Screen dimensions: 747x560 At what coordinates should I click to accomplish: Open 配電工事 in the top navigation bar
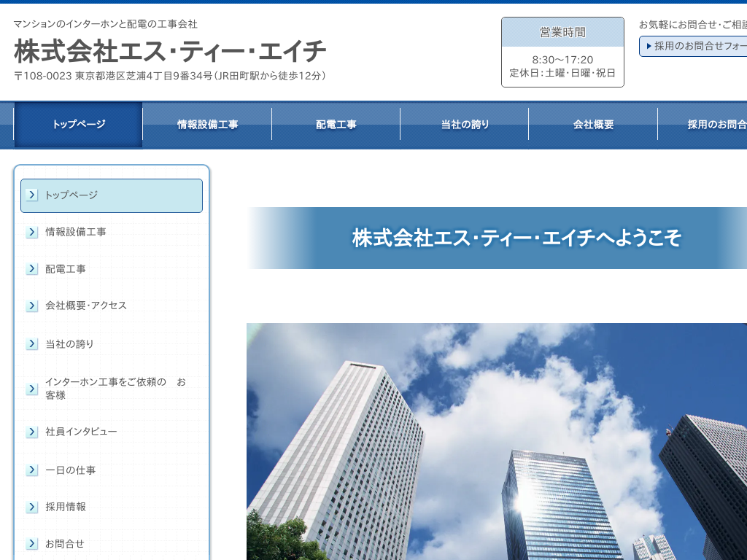[x=336, y=125]
